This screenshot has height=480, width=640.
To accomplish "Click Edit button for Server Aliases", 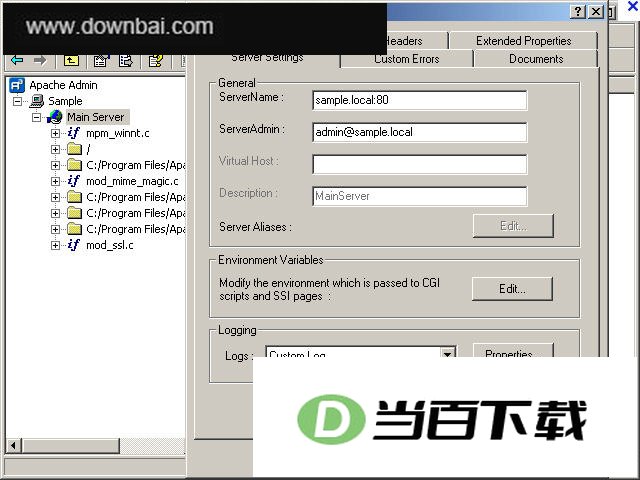I will pyautogui.click(x=513, y=225).
